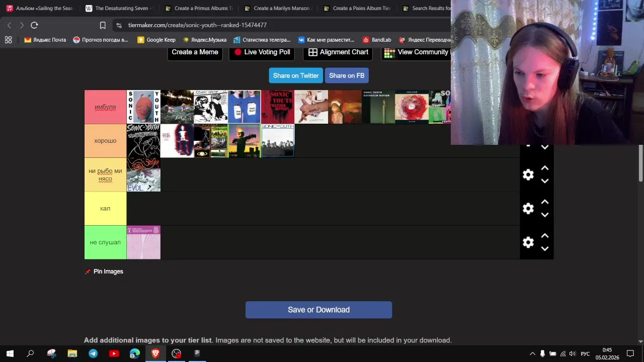Open Яндекс Почта bookmark
The height and width of the screenshot is (362, 644).
[45, 40]
